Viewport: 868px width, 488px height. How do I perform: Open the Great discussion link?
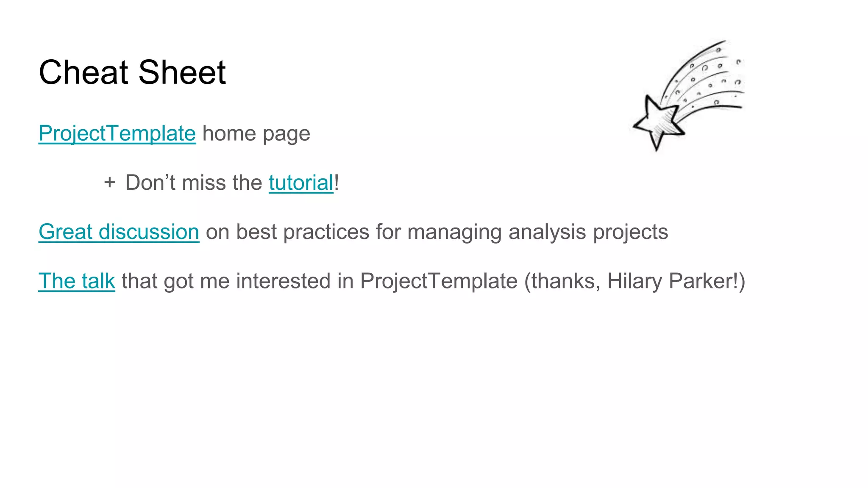tap(119, 232)
